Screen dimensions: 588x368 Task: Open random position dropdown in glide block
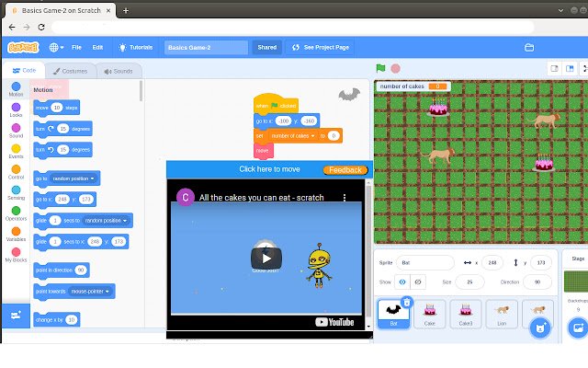(106, 221)
